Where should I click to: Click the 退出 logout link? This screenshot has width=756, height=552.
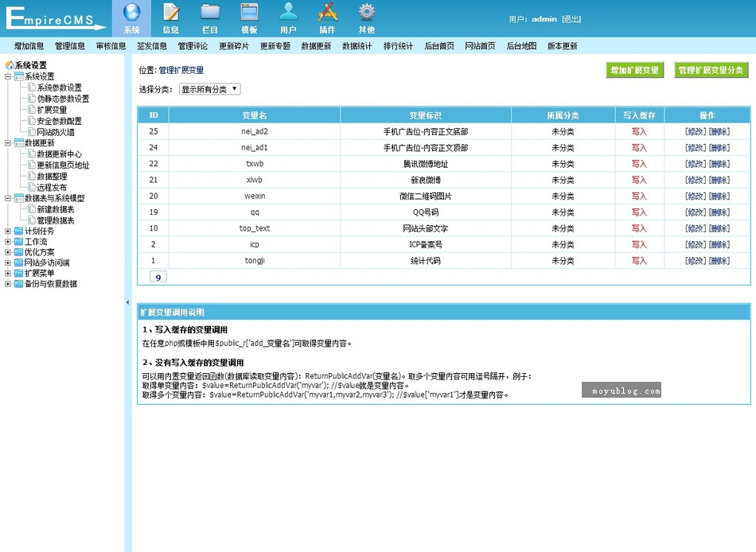point(571,19)
